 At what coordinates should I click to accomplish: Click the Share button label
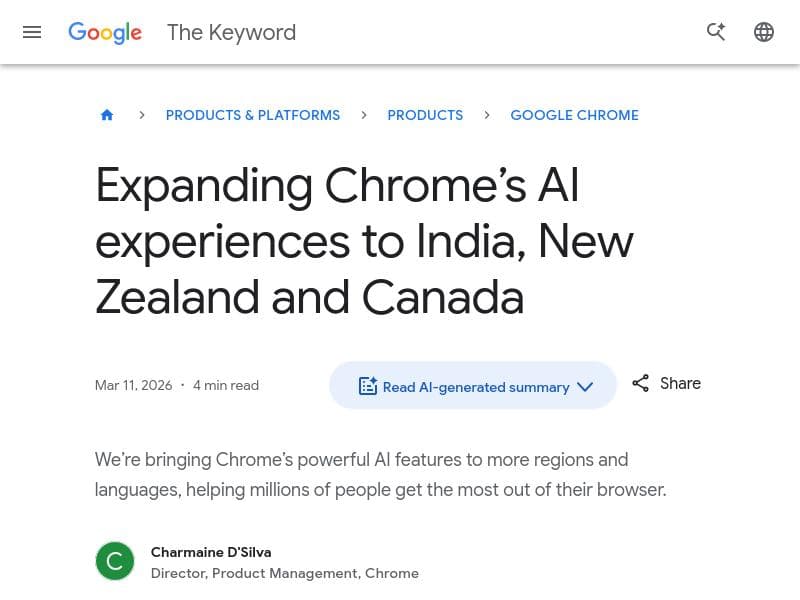click(680, 383)
